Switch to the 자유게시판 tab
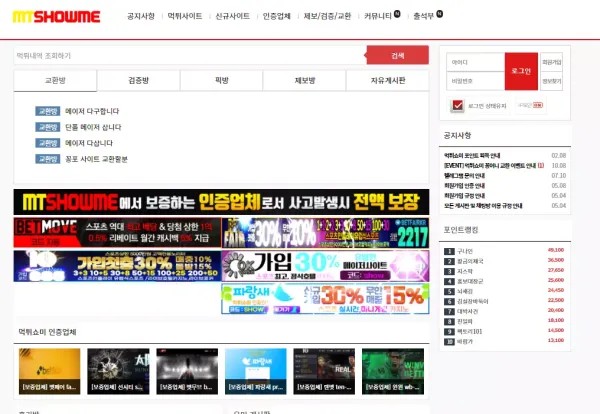Image resolution: width=600 pixels, height=414 pixels. tap(388, 80)
